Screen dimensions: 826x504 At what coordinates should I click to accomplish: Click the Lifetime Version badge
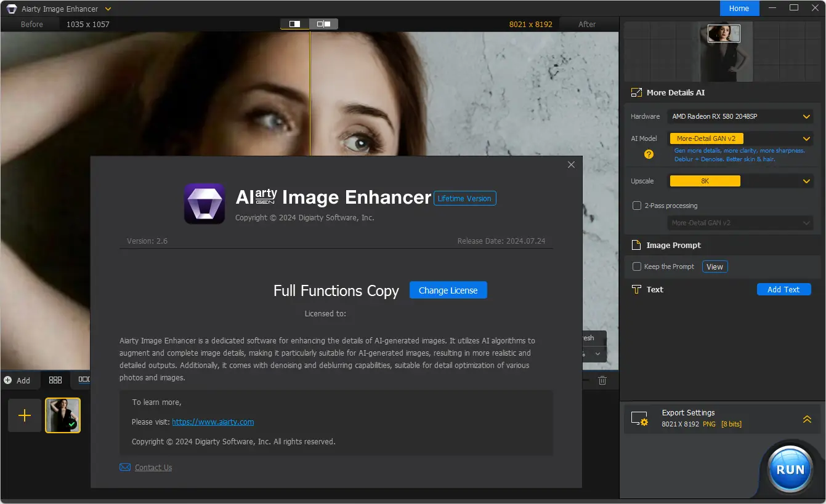pyautogui.click(x=465, y=198)
